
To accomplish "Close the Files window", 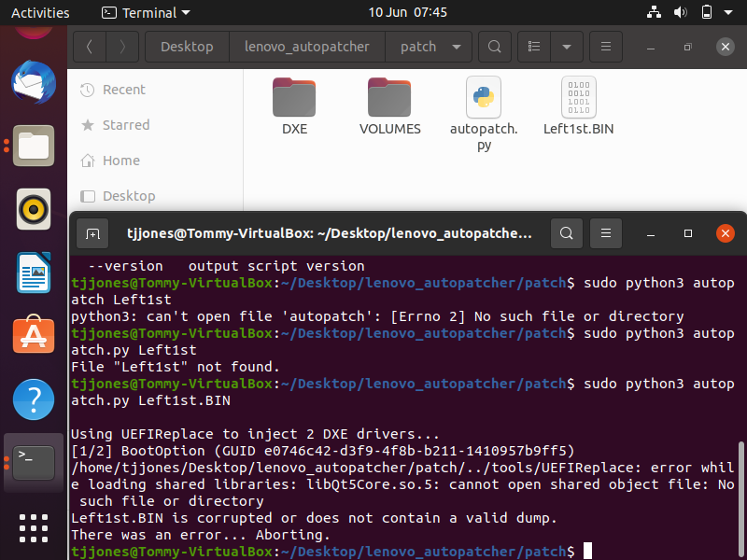I will point(726,47).
